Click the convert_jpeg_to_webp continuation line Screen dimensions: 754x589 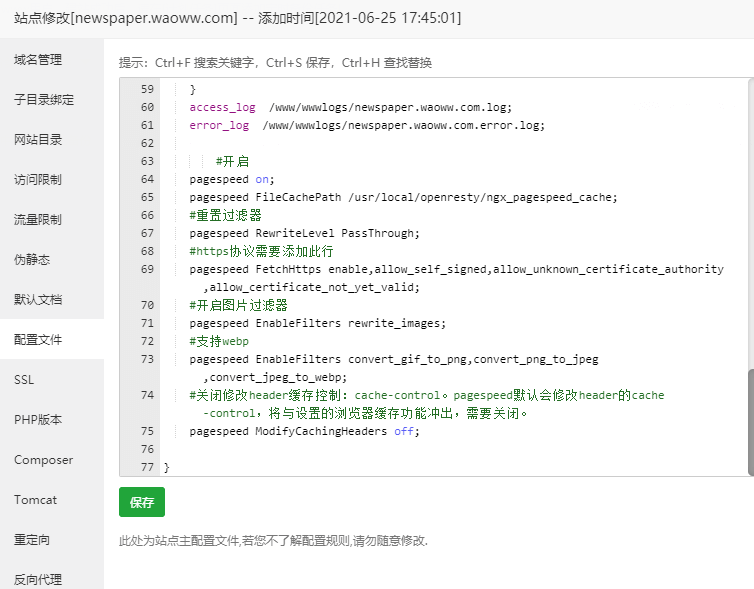click(275, 377)
